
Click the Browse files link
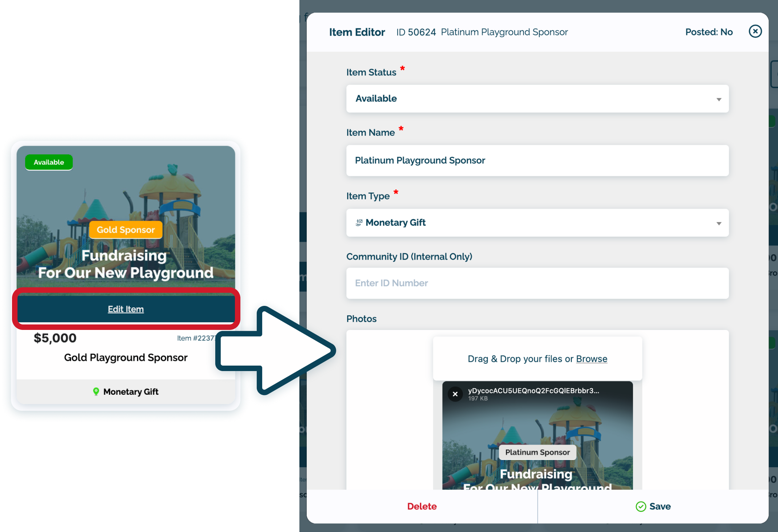(592, 359)
